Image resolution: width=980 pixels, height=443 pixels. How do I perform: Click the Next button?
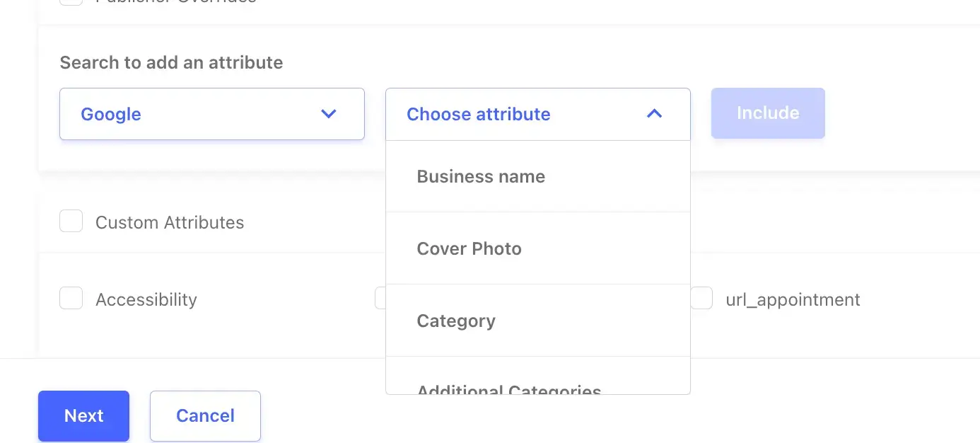pos(83,415)
